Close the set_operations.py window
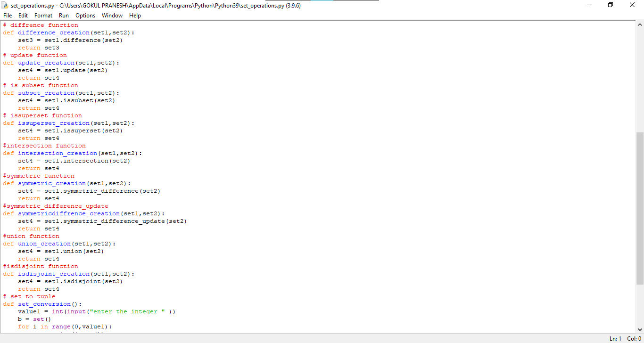 (x=633, y=5)
